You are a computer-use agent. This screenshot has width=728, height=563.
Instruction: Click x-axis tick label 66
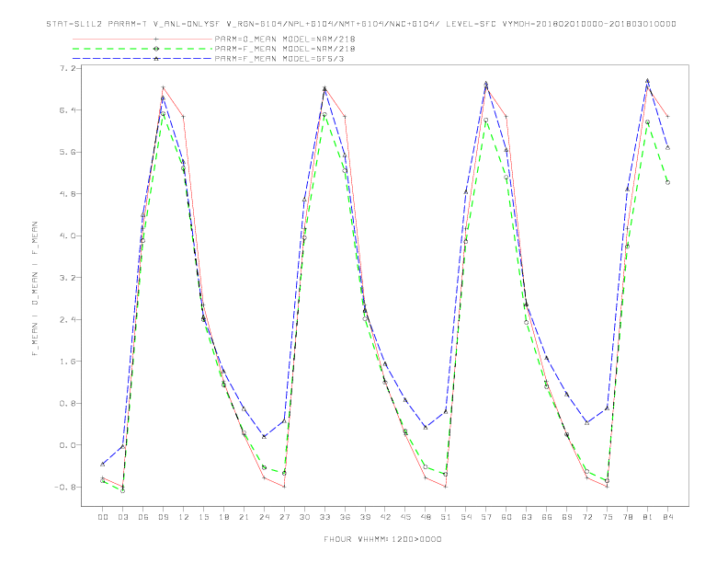(x=547, y=517)
